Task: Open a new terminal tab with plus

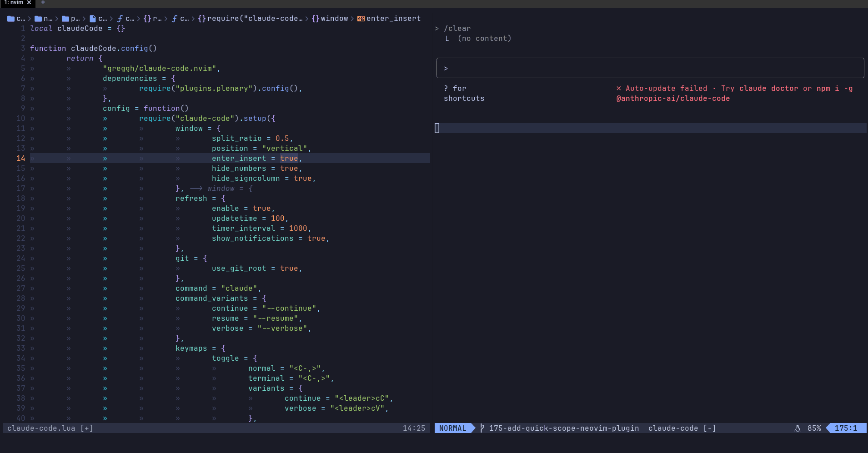Action: [x=43, y=3]
